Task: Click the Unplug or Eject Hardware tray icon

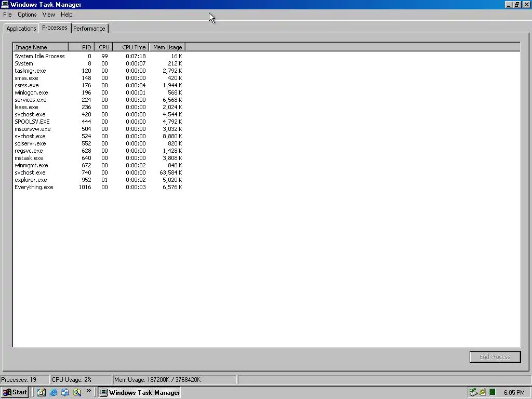Action: tap(473, 393)
